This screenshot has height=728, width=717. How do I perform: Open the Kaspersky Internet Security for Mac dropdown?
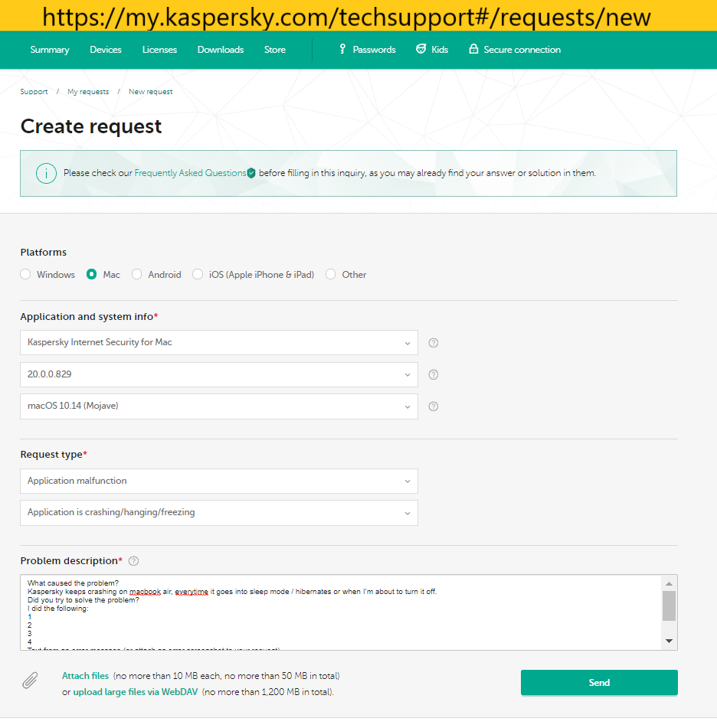[219, 343]
